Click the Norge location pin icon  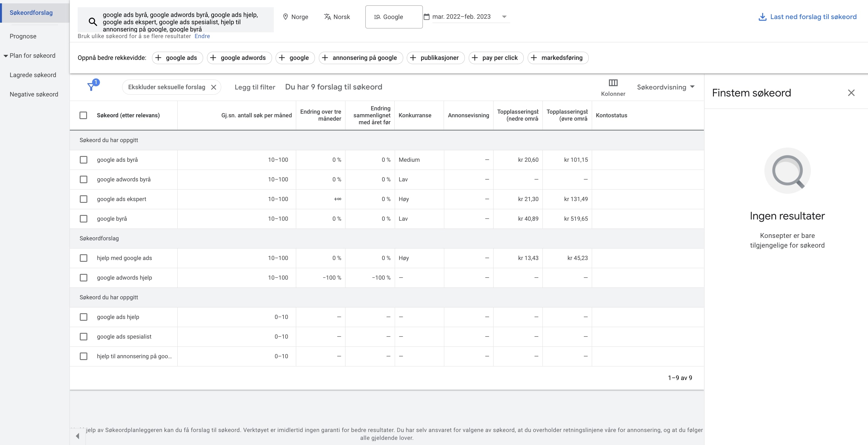pyautogui.click(x=285, y=17)
